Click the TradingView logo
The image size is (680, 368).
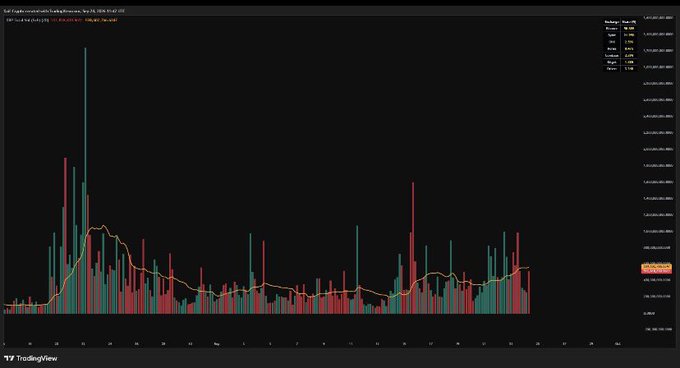click(x=30, y=358)
